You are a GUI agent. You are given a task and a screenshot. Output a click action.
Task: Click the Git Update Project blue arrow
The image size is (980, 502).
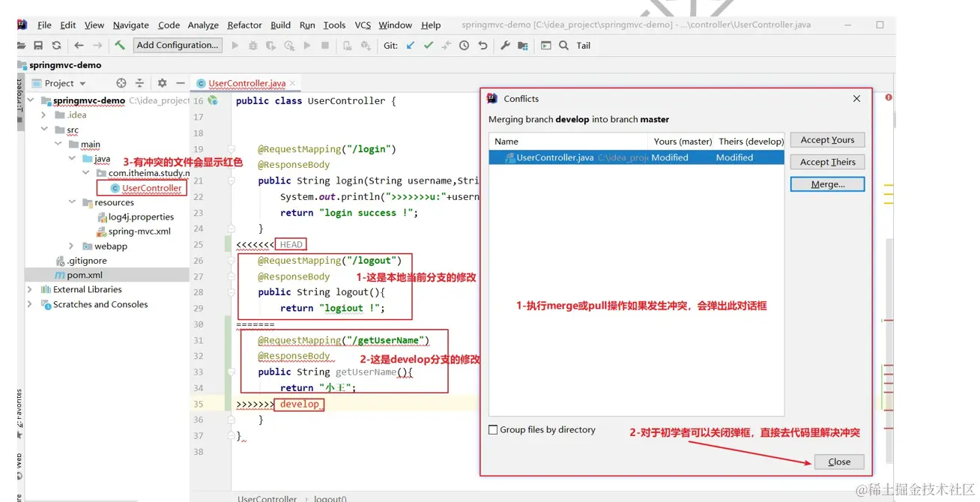411,46
